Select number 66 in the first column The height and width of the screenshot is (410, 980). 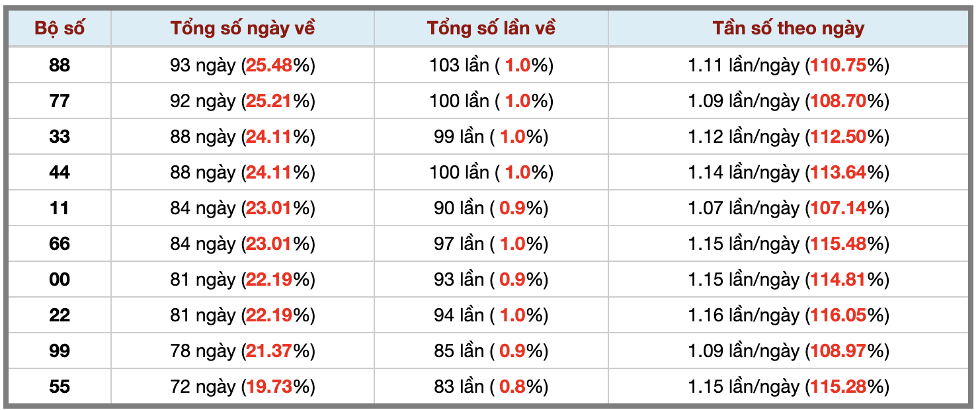pyautogui.click(x=60, y=243)
